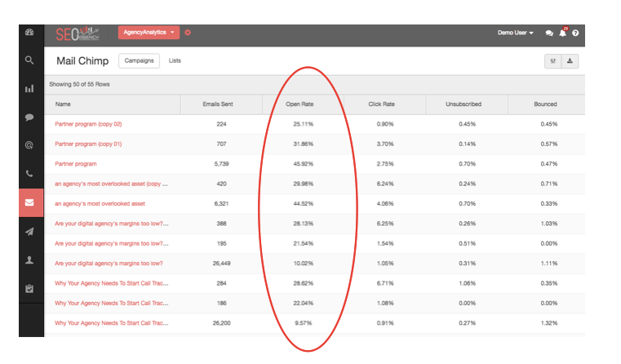Click the 6.24% click rate cell
The image size is (621, 364).
coord(385,184)
